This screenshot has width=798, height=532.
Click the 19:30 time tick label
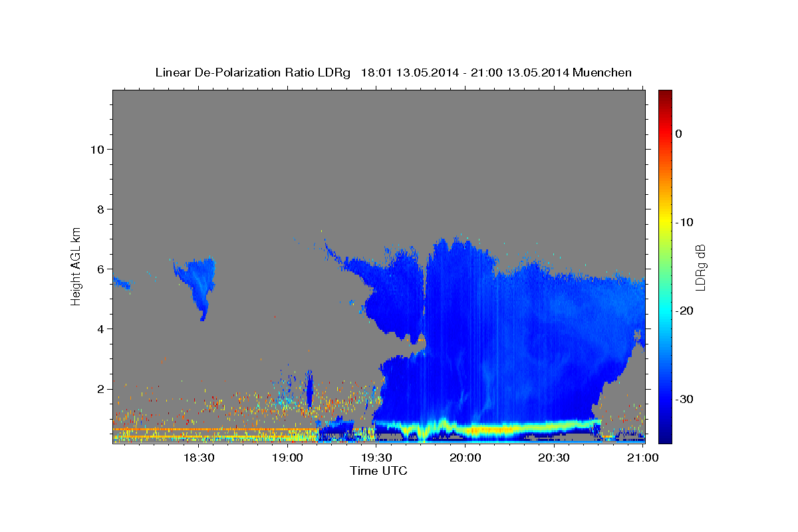(376, 458)
